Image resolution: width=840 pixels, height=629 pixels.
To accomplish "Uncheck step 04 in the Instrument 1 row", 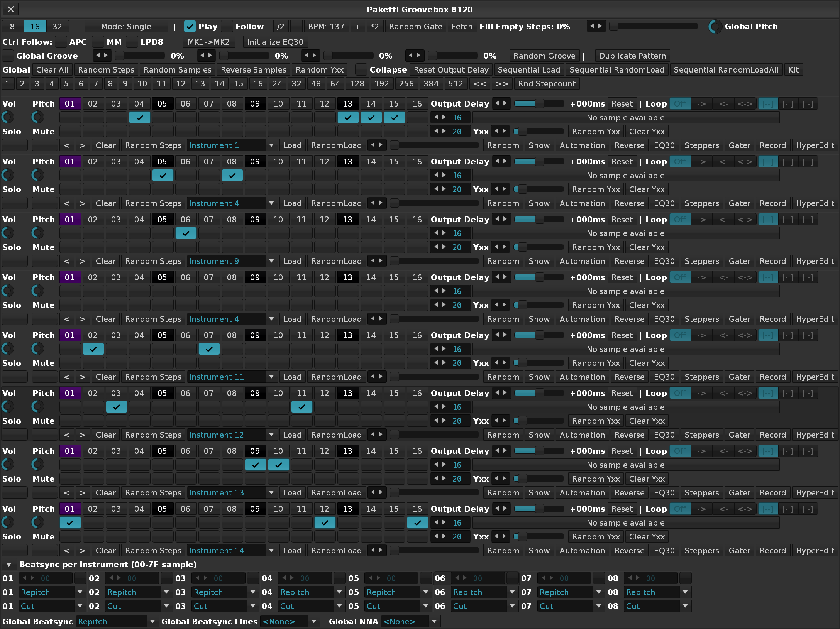I will tap(140, 117).
